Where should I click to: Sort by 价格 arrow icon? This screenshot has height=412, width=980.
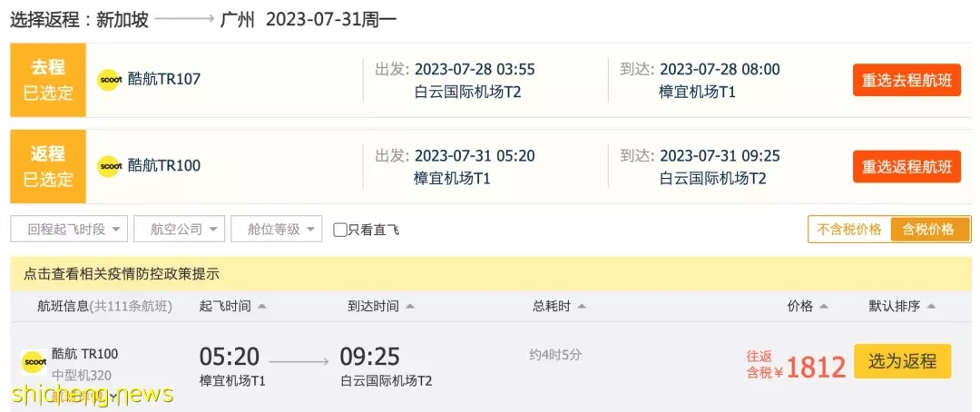click(823, 307)
